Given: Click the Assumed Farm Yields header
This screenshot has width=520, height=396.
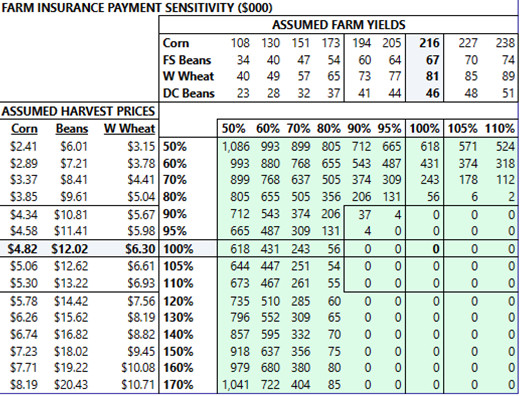Looking at the screenshot, I should pyautogui.click(x=339, y=25).
